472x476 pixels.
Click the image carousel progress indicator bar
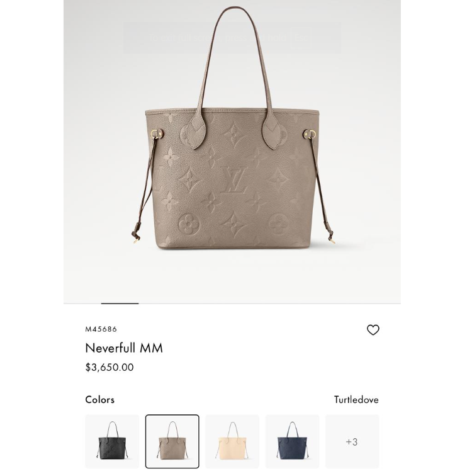click(x=120, y=303)
